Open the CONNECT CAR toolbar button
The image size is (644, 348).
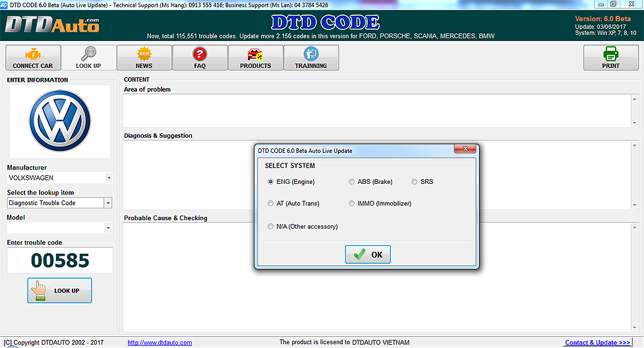pyautogui.click(x=33, y=57)
